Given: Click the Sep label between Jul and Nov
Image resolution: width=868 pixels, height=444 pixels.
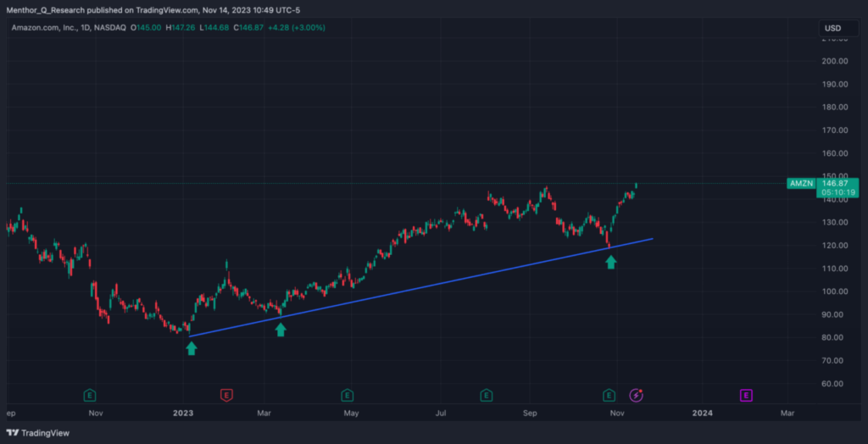Looking at the screenshot, I should coord(531,413).
